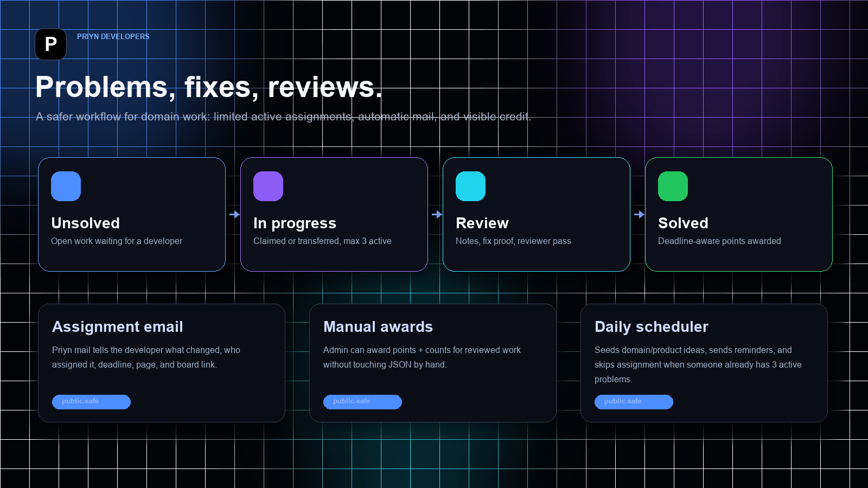Open the Review card title
Viewport: 868px width, 488px height.
(482, 223)
